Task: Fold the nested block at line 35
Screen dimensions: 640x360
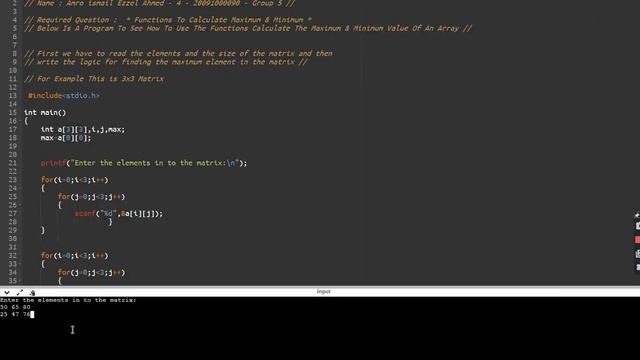Action: click(20, 281)
